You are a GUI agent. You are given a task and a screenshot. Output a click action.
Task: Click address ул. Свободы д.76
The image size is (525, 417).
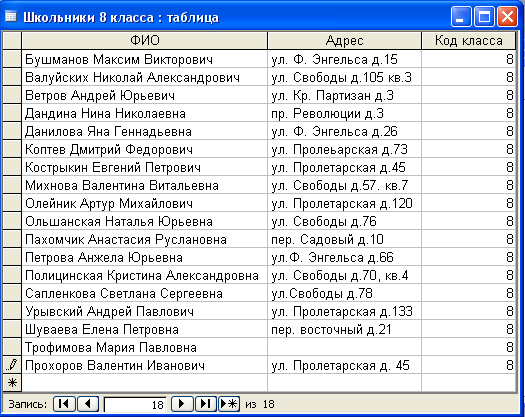pos(344,221)
